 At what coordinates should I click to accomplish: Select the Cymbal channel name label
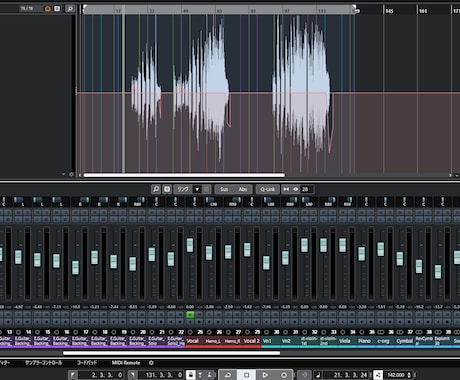[404, 341]
